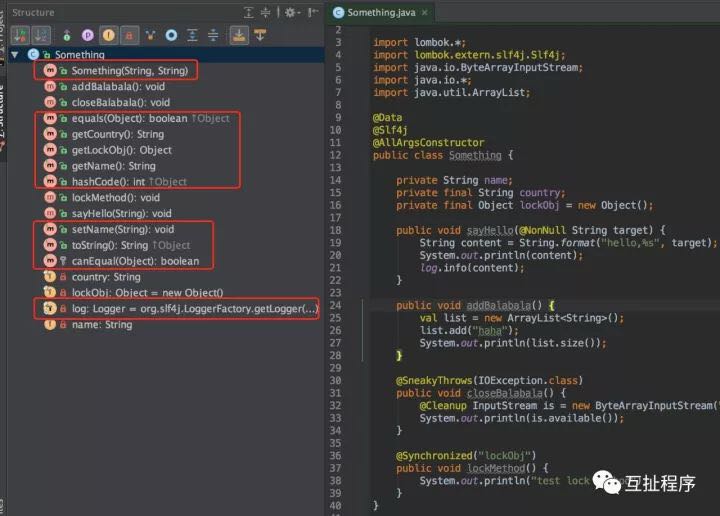
Task: Click class name Something in declaration
Action: (475, 155)
